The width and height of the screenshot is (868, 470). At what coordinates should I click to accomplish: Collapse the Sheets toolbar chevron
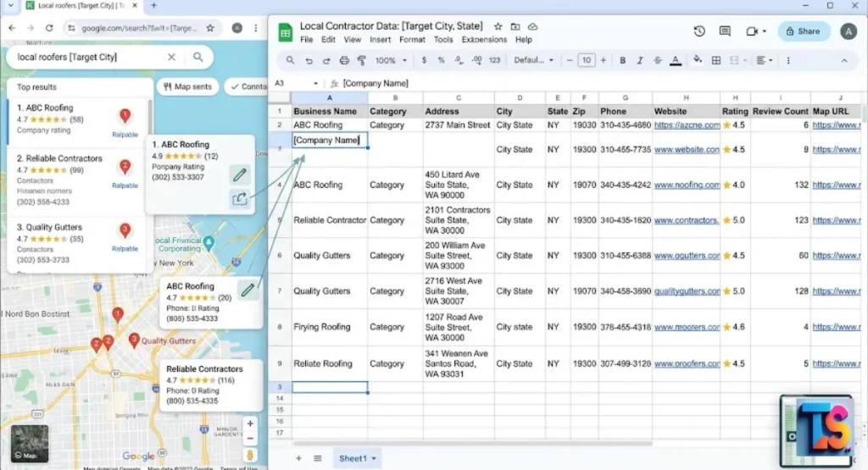(x=844, y=61)
